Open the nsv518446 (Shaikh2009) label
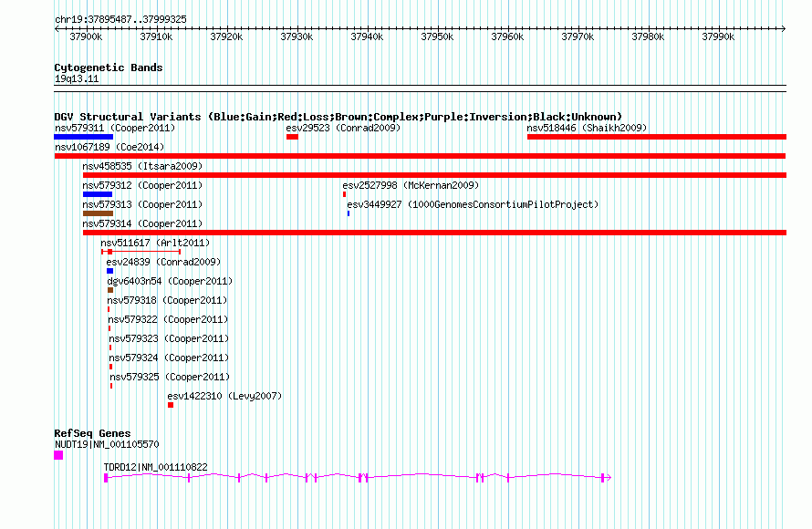 click(x=587, y=128)
